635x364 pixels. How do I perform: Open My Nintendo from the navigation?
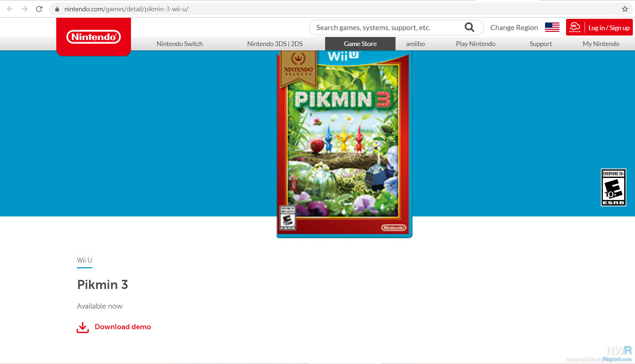pyautogui.click(x=601, y=44)
